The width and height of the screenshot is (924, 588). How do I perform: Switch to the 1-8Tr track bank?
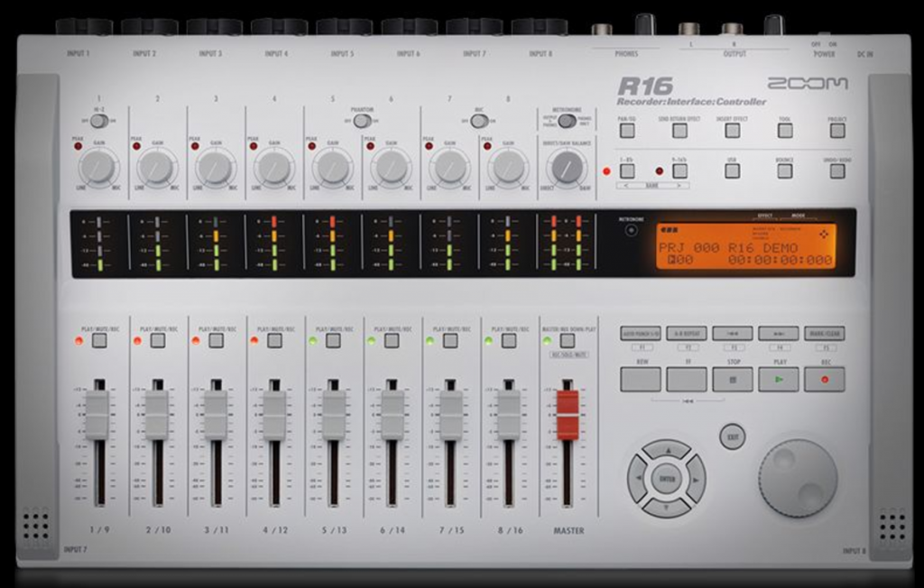click(x=628, y=170)
